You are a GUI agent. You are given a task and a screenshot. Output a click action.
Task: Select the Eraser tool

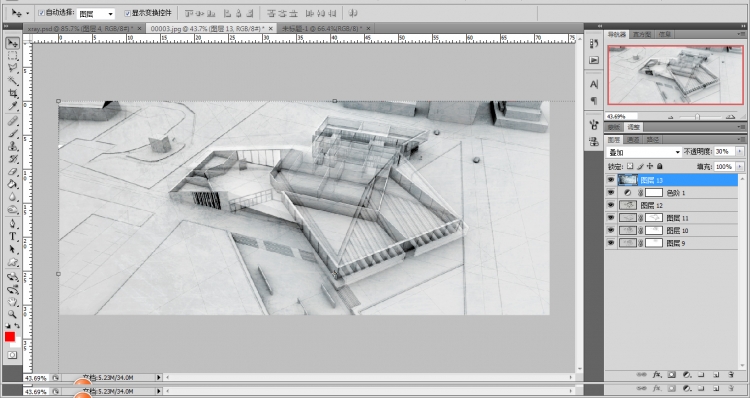tap(12, 171)
